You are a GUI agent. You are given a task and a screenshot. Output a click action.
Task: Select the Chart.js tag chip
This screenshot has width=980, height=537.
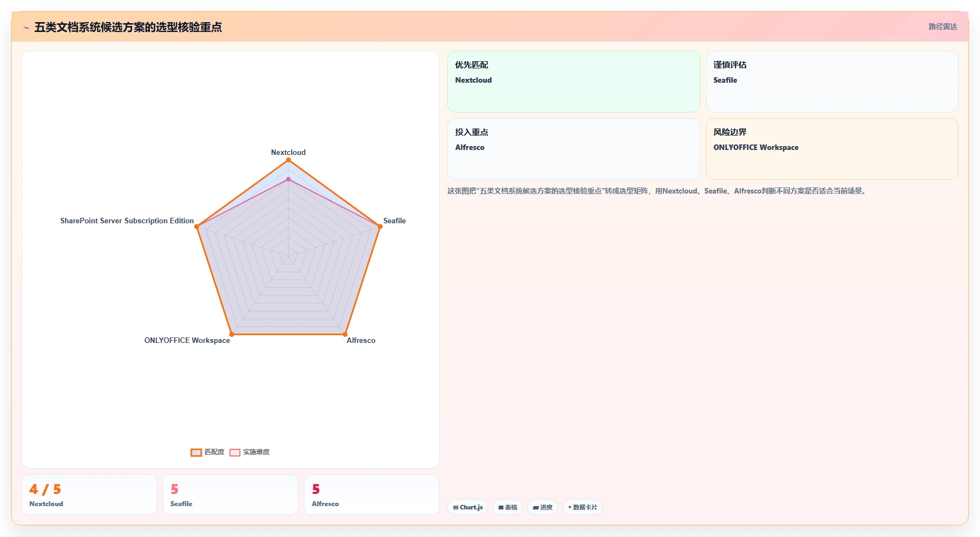pyautogui.click(x=468, y=507)
